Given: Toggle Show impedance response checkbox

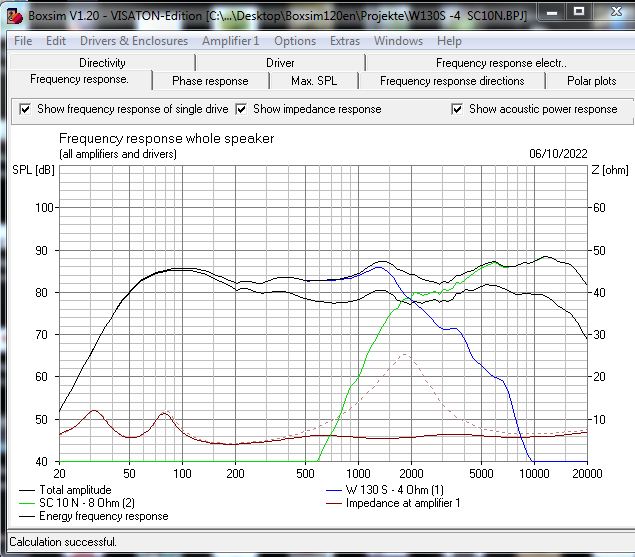Looking at the screenshot, I should [241, 109].
